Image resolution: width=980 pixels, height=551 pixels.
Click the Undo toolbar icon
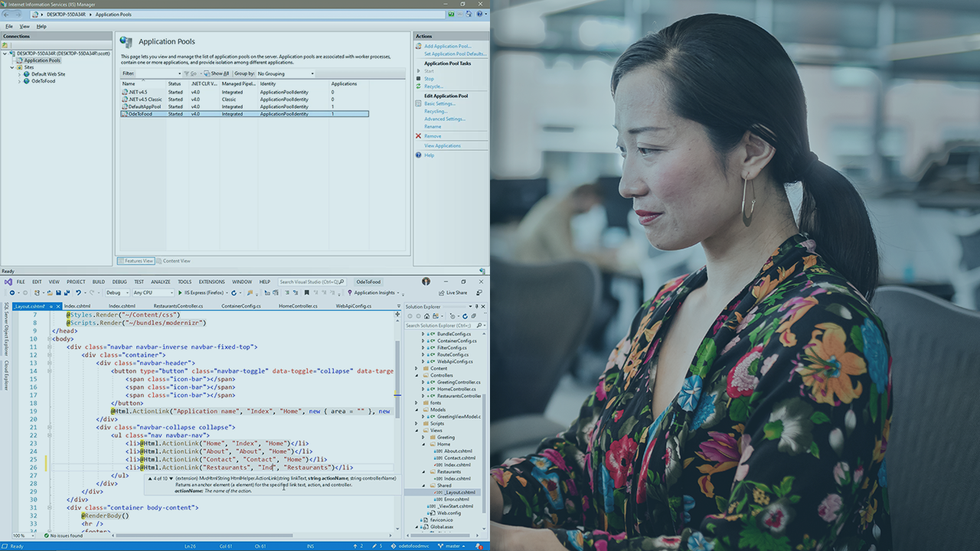pos(79,292)
